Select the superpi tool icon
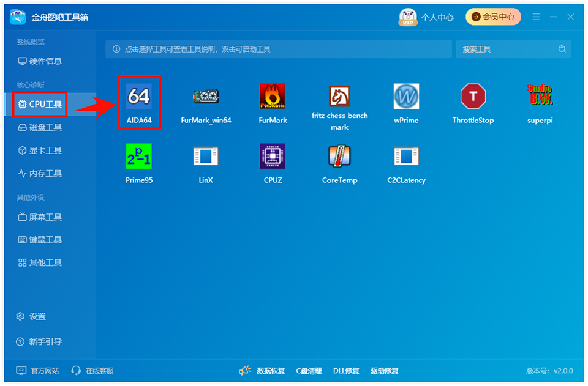588x386 pixels. pyautogui.click(x=540, y=94)
